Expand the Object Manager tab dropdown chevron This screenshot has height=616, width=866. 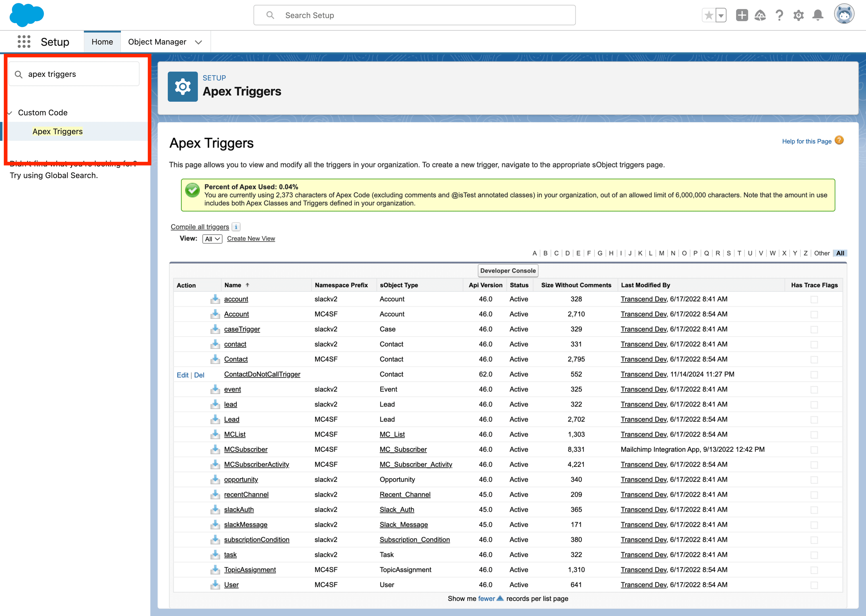198,42
